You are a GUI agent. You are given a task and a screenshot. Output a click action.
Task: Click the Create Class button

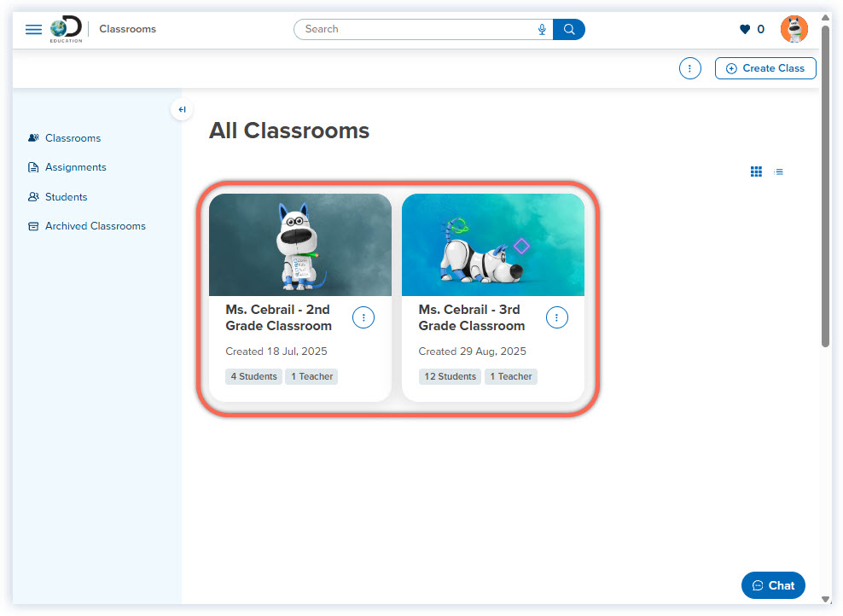(765, 68)
